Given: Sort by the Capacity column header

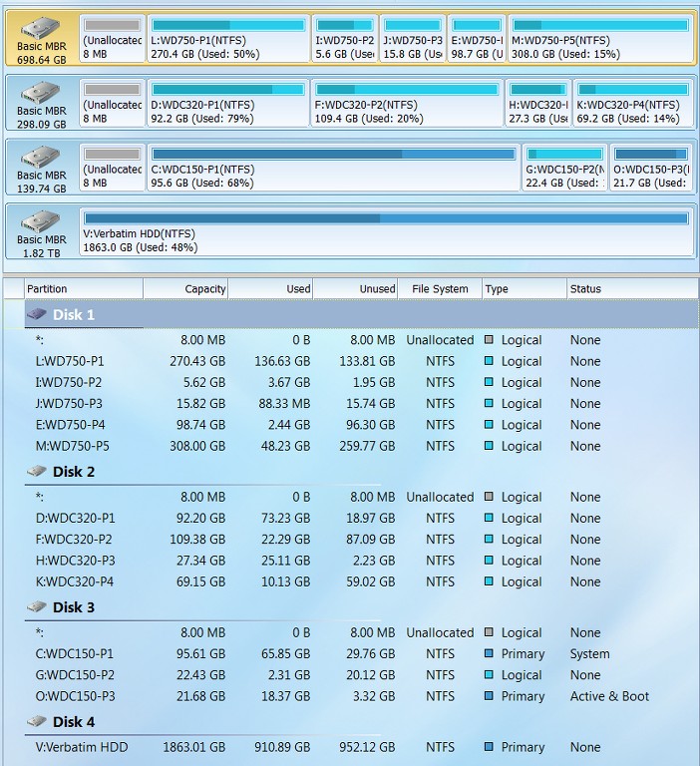Looking at the screenshot, I should (185, 288).
